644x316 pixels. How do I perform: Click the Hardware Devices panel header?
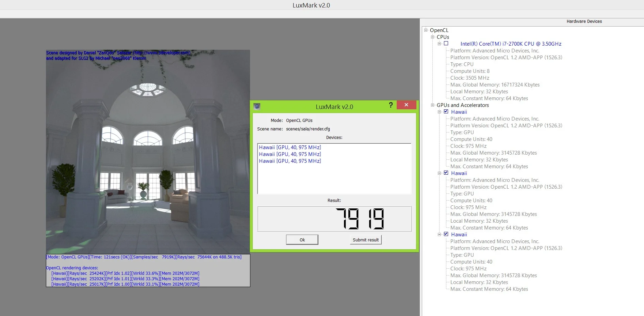584,21
